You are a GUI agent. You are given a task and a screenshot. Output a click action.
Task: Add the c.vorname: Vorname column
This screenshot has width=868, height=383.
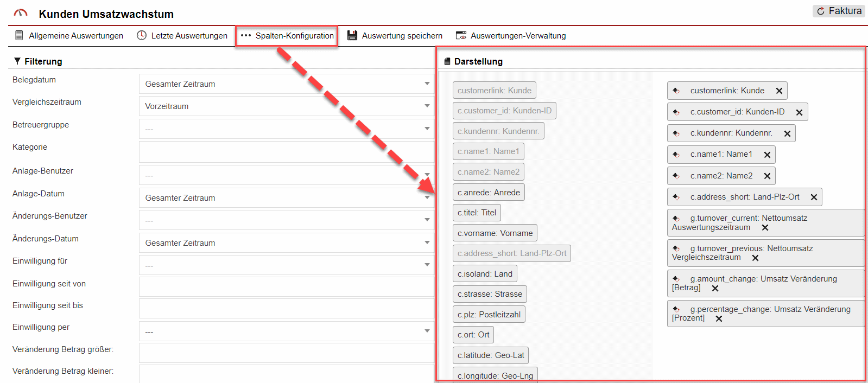495,233
